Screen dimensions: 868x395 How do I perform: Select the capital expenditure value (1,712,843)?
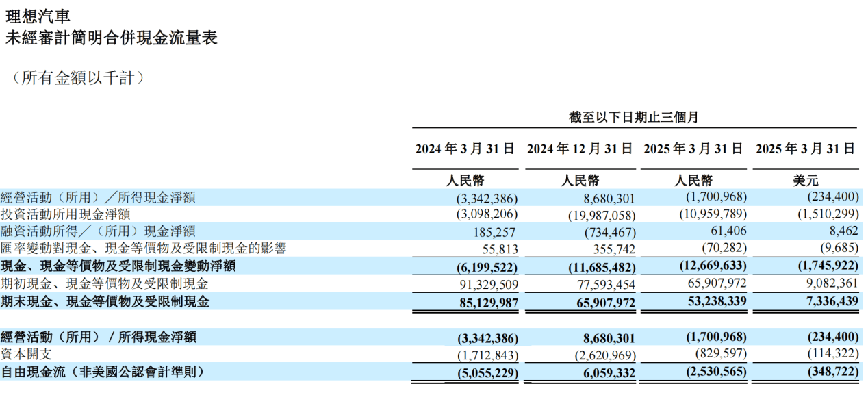click(x=487, y=356)
